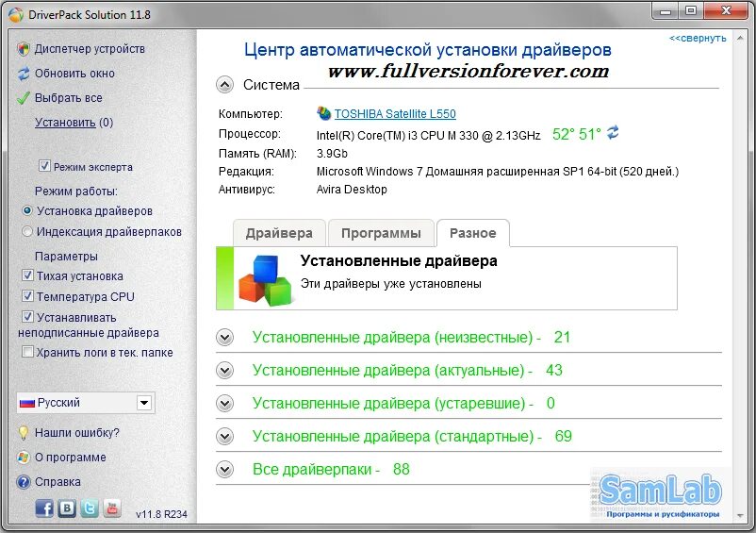Image resolution: width=756 pixels, height=533 pixels.
Task: Open the blue Help question mark icon
Action: click(x=24, y=482)
